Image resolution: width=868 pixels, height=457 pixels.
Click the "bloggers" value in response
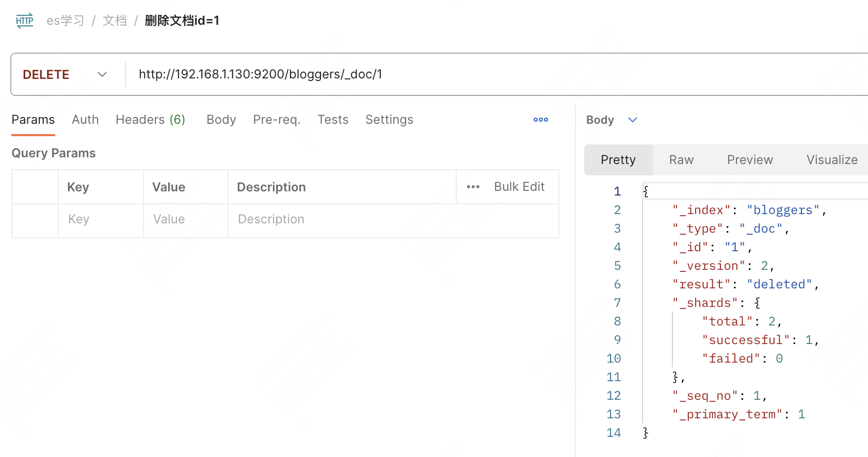783,210
